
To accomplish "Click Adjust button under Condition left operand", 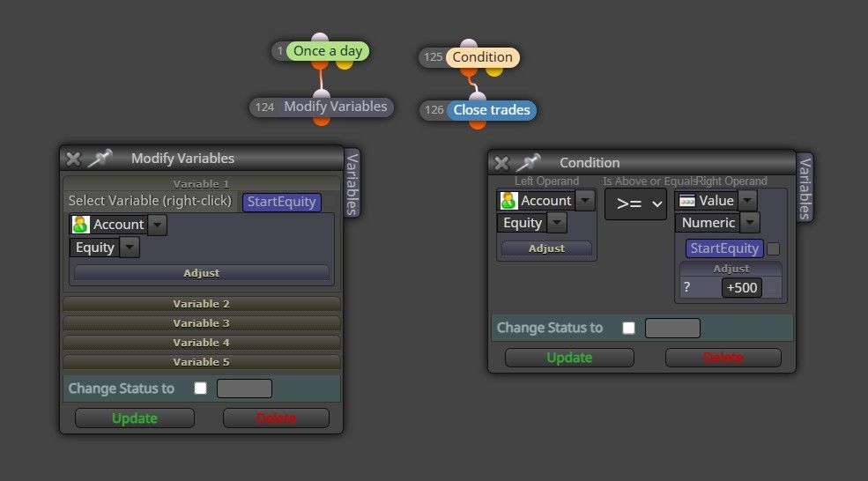I will pos(546,248).
